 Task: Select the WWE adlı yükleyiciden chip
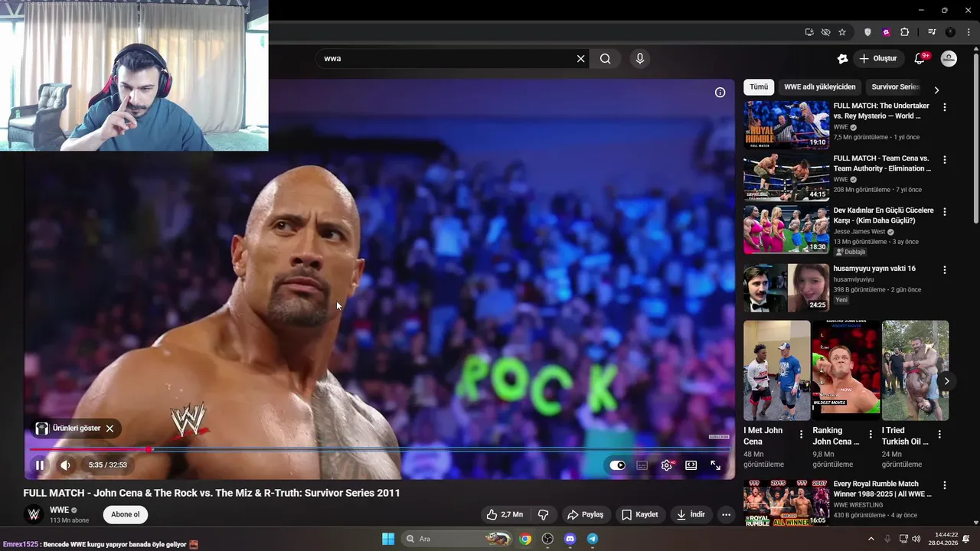(x=820, y=87)
